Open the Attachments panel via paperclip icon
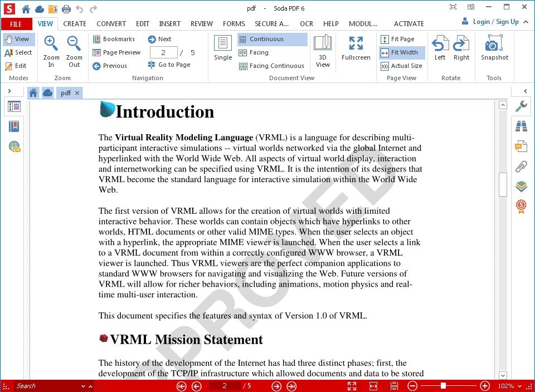Image resolution: width=535 pixels, height=392 pixels. pyautogui.click(x=521, y=166)
